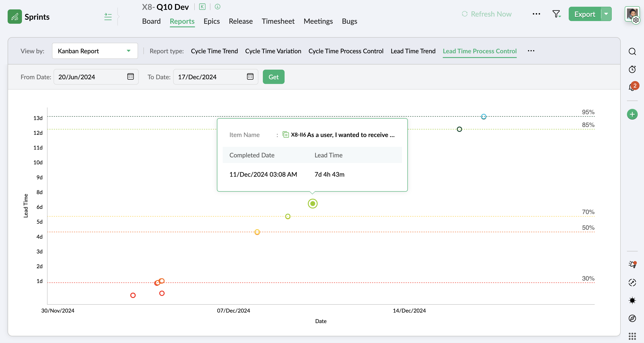Open the apps grid icon

[x=632, y=336]
